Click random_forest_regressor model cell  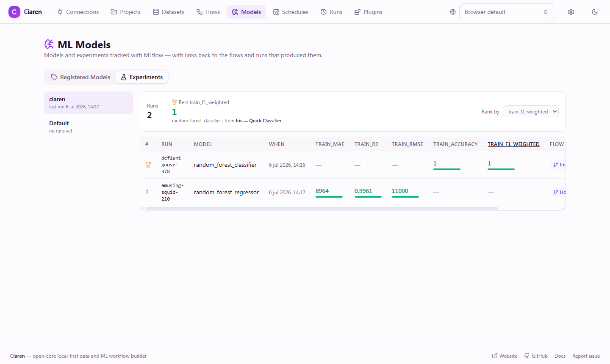(x=226, y=192)
